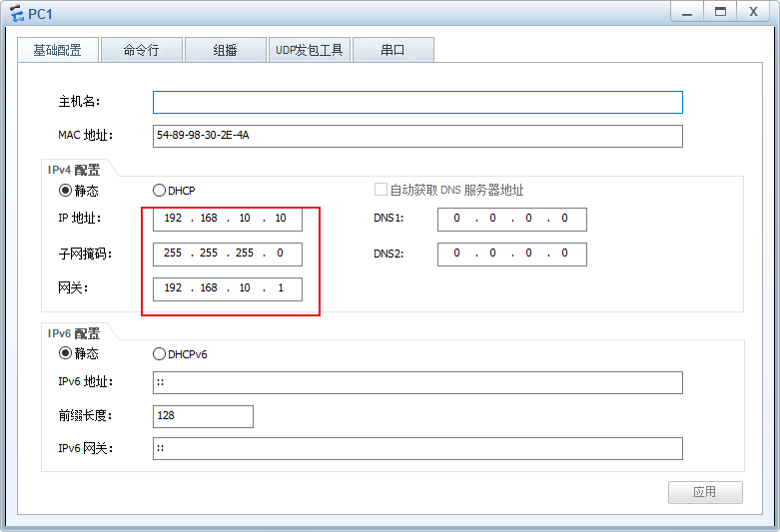
Task: Click the 网关 field 192.168.10.1
Action: point(228,289)
